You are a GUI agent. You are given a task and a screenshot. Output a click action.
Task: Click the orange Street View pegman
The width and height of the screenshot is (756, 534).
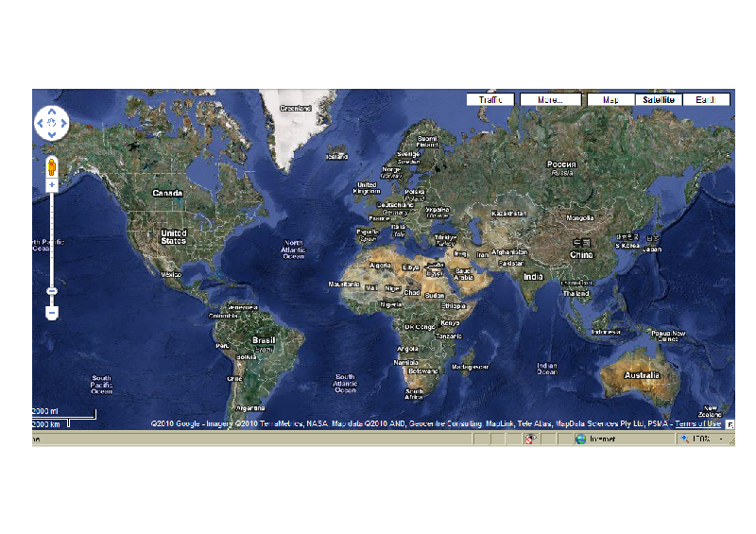(x=52, y=166)
